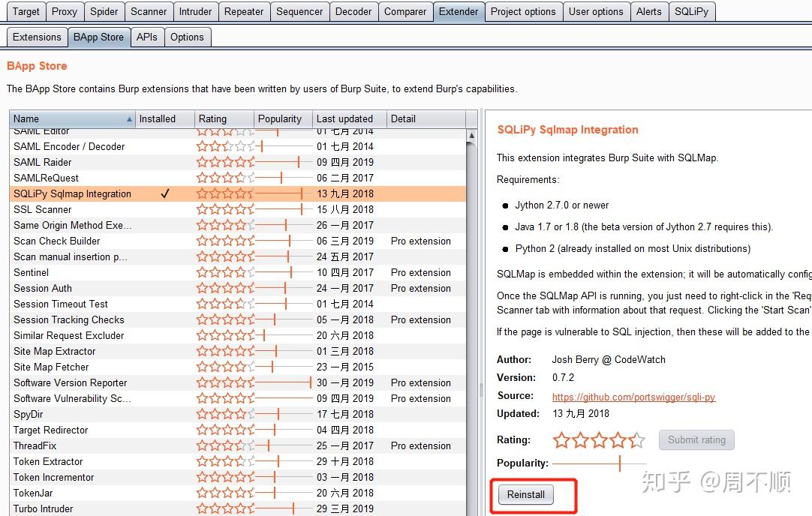Select the Sentinel extension
Viewport: 812px width, 516px height.
[x=238, y=272]
